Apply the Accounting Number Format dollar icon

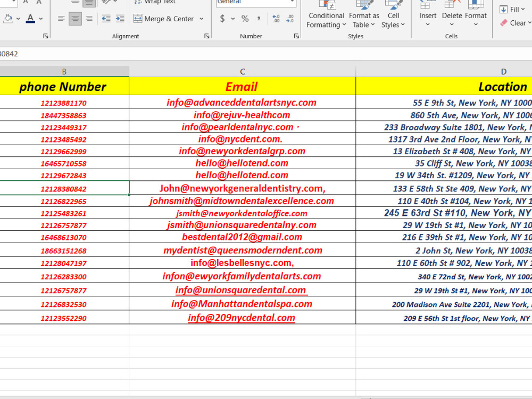pyautogui.click(x=222, y=19)
